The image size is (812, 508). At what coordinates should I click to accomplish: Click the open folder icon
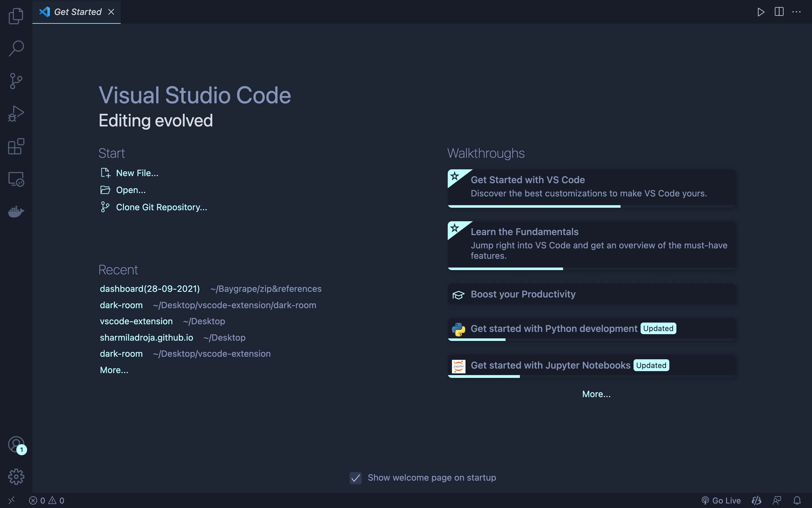coord(105,190)
